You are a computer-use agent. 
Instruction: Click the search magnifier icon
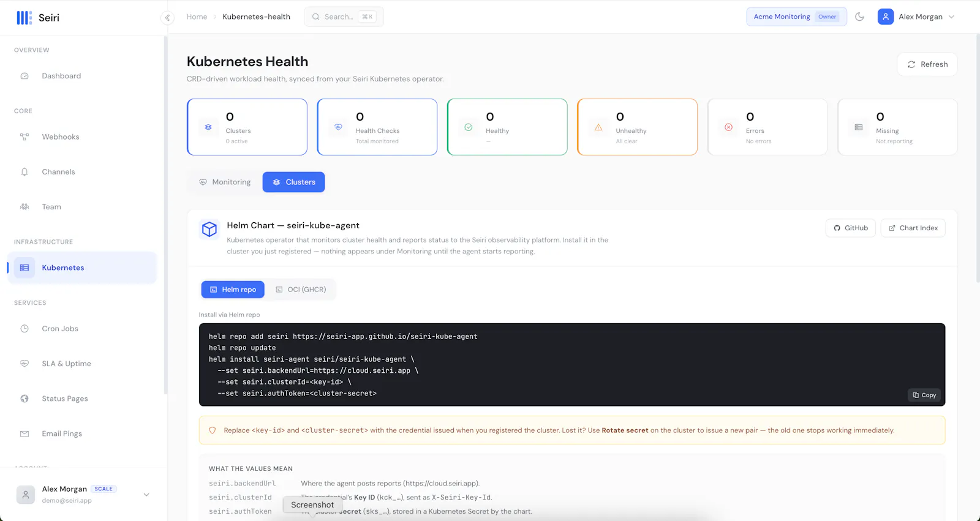[316, 17]
